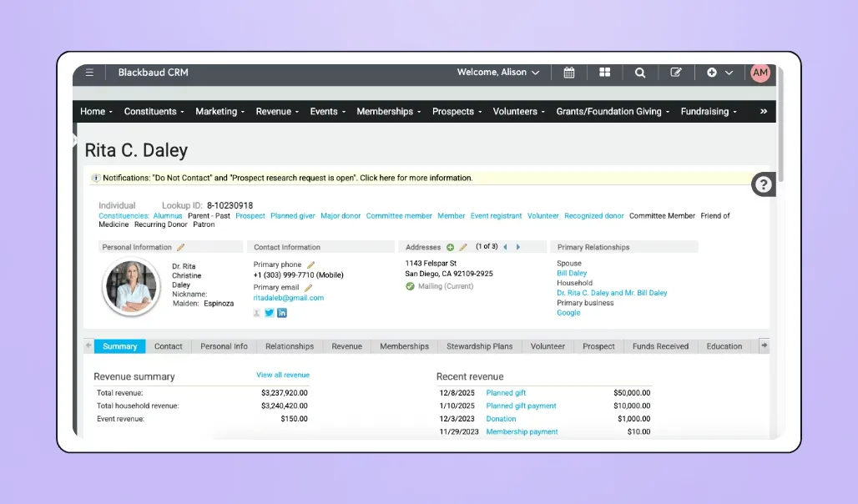Click the Recognized donor constituency link
The width and height of the screenshot is (858, 504).
tap(593, 215)
